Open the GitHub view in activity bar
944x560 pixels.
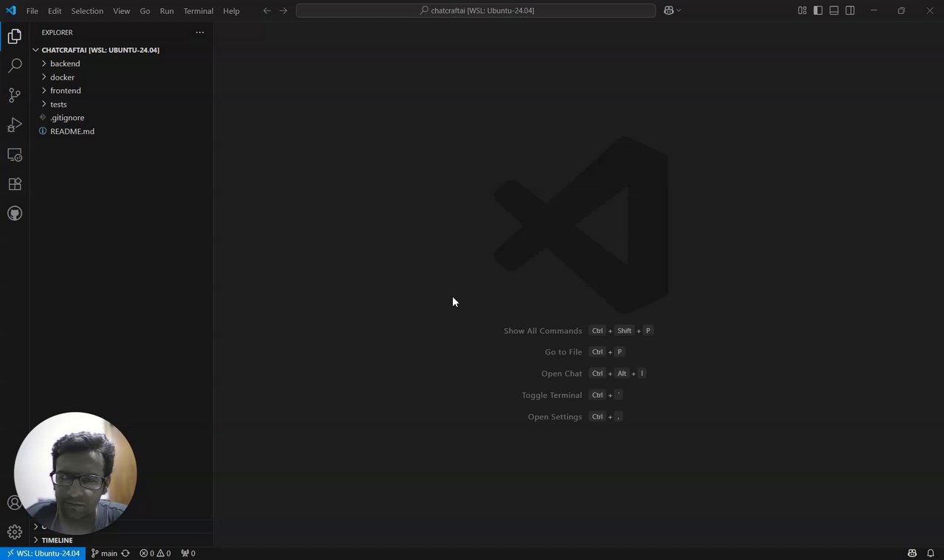15,214
